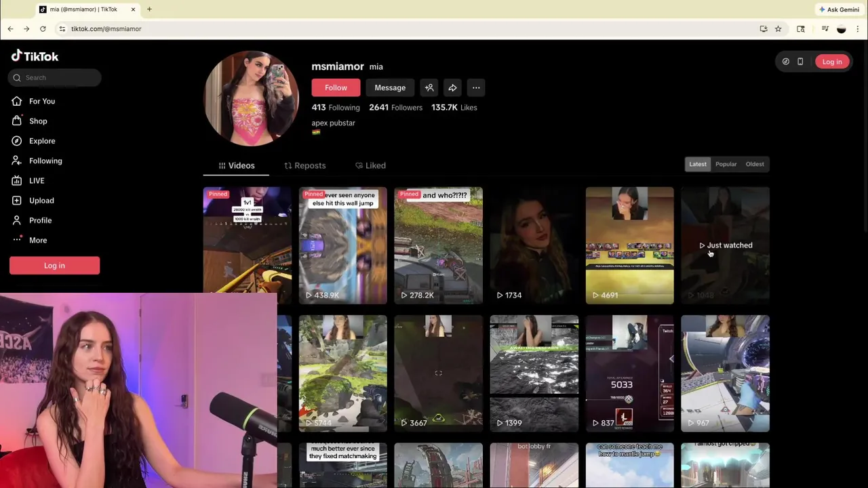The image size is (868, 488).
Task: Click the msmiamor profile avatar
Action: (252, 98)
